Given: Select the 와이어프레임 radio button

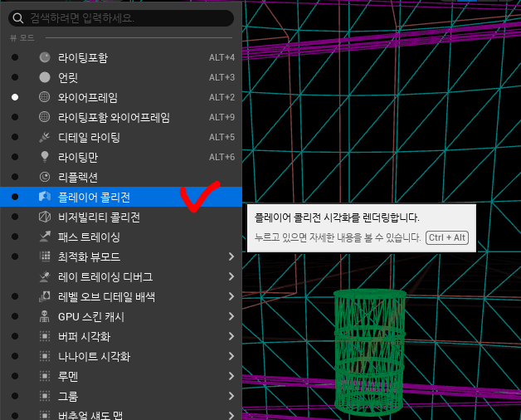Looking at the screenshot, I should (x=15, y=97).
